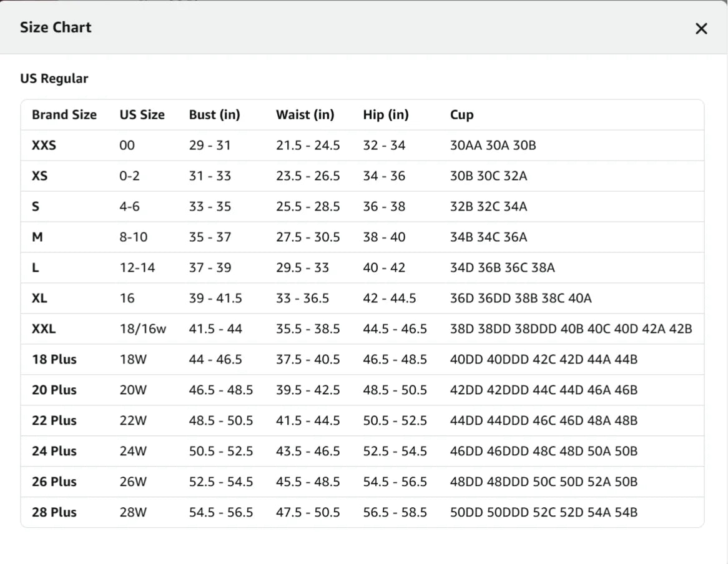728x564 pixels.
Task: Click the 28 Plus row label
Action: tap(54, 512)
